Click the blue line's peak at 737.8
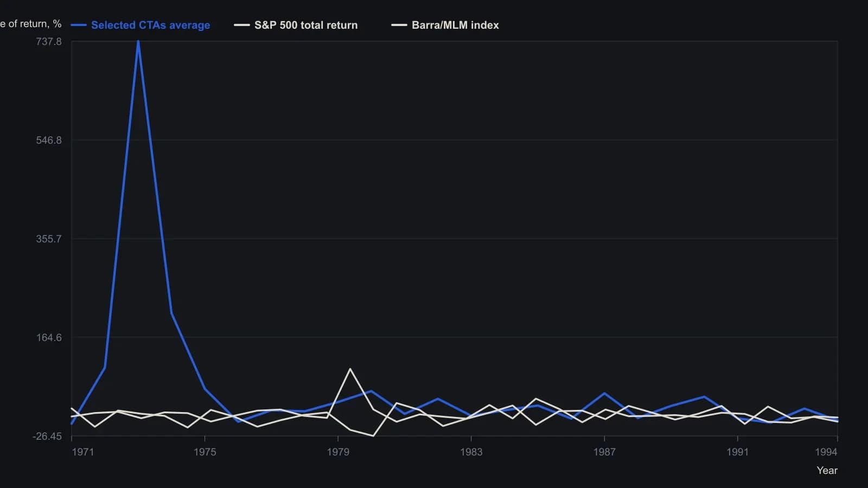Image resolution: width=868 pixels, height=488 pixels. [x=138, y=42]
